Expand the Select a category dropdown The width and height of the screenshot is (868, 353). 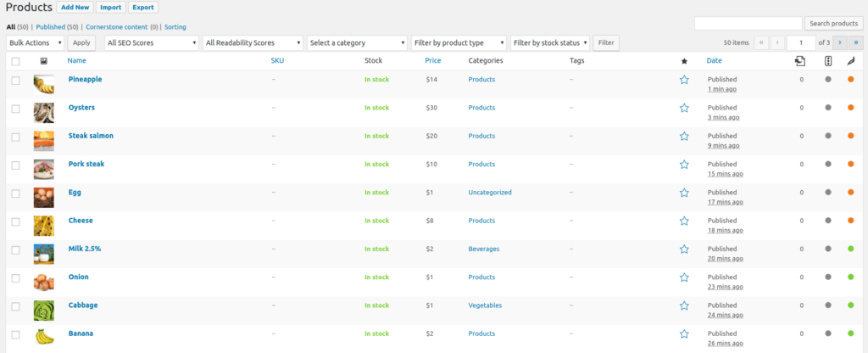[357, 42]
